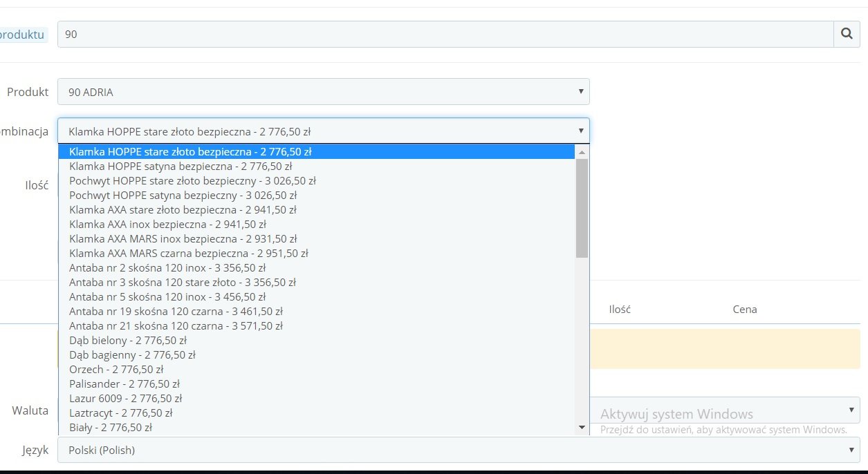Click the search magnifier icon button
Image resolution: width=868 pixels, height=474 pixels.
(x=847, y=34)
